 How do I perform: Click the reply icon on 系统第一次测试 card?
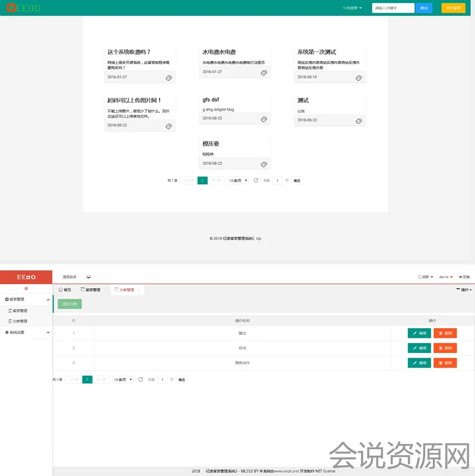tap(359, 78)
